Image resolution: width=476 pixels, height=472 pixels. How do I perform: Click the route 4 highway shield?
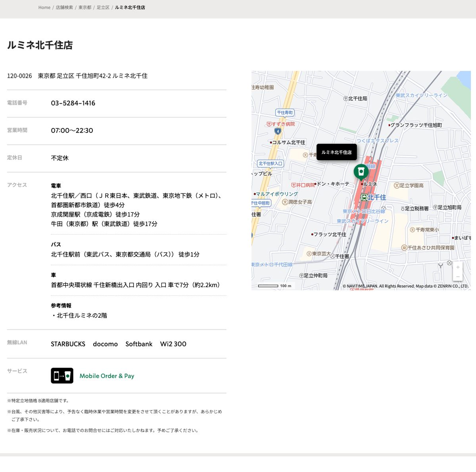pos(278,131)
